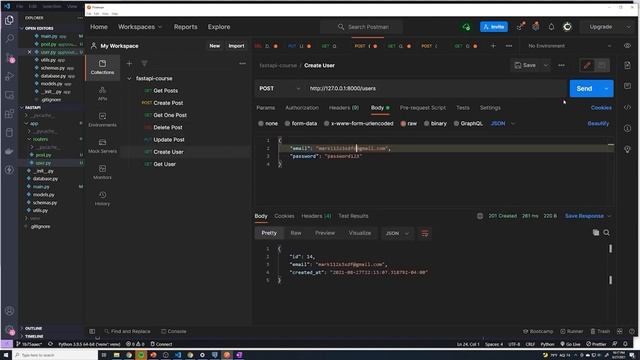
Task: Switch to the Authorization request tab
Action: (302, 108)
